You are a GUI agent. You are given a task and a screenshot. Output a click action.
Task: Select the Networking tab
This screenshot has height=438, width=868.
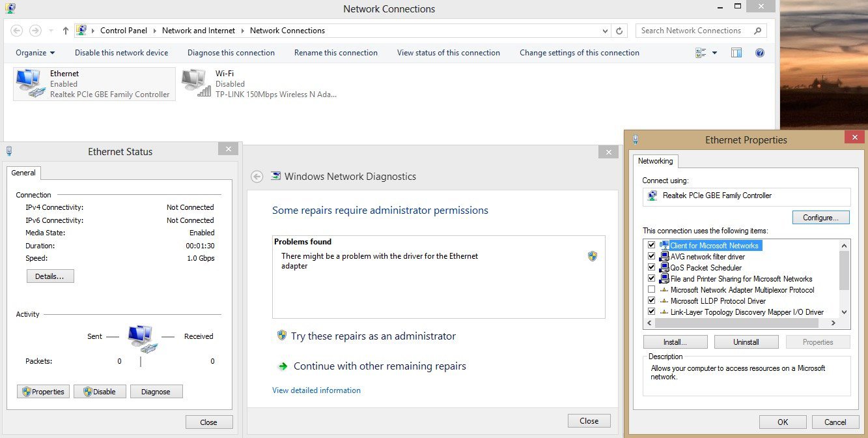pos(655,161)
